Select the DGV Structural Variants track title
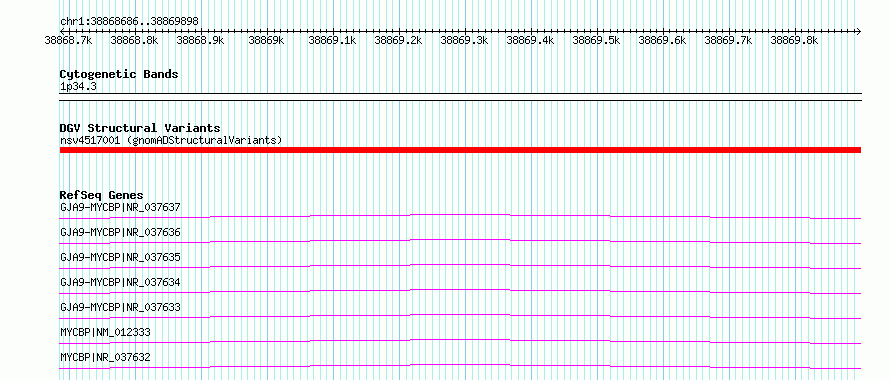This screenshot has height=380, width=890. pos(140,128)
